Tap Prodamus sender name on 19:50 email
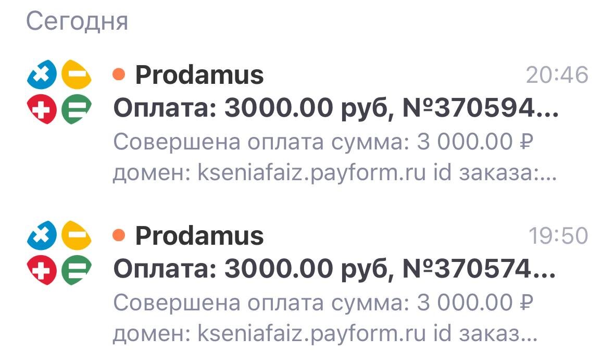This screenshot has height=364, width=614. click(x=199, y=236)
